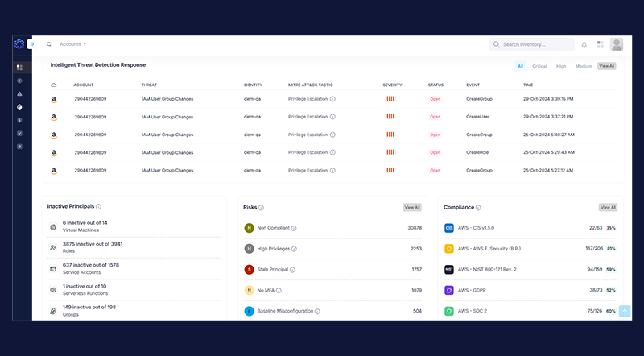Click the apps grid icon near avatar
Viewport: 644px width, 356px height.
pyautogui.click(x=600, y=44)
